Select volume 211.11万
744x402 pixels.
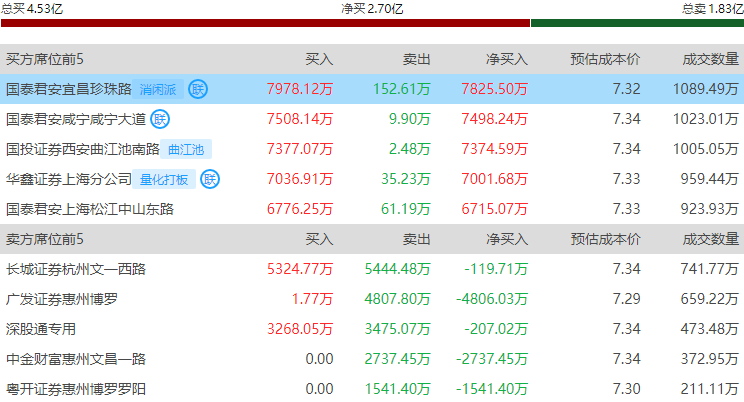coord(709,389)
